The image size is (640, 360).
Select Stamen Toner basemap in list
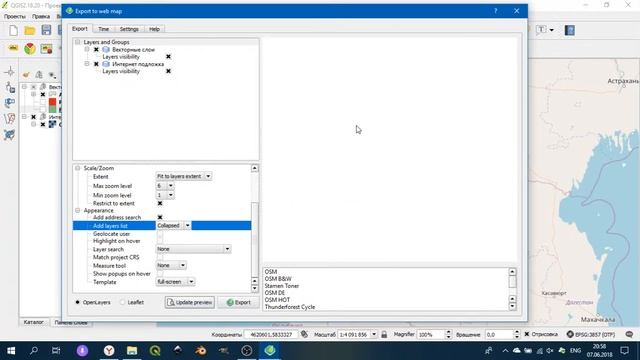[x=282, y=286]
